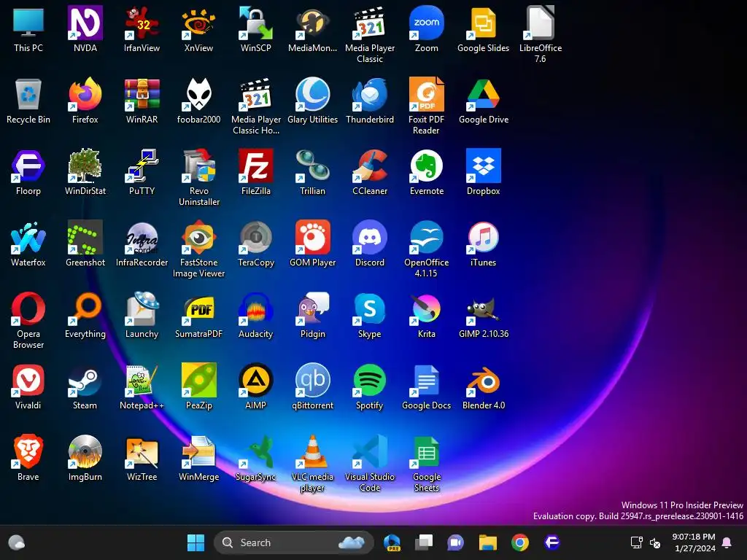Screen dimensions: 747x560
Task: Launch Chrome from the taskbar
Action: (519, 542)
